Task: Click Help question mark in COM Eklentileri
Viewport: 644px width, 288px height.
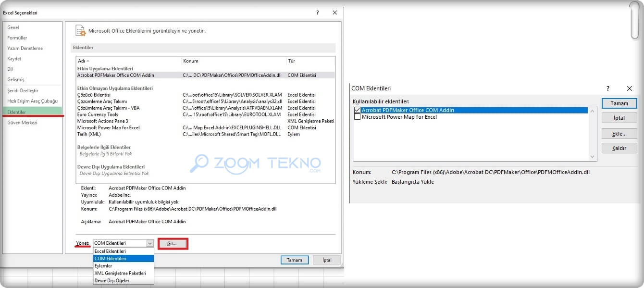Action: click(608, 88)
